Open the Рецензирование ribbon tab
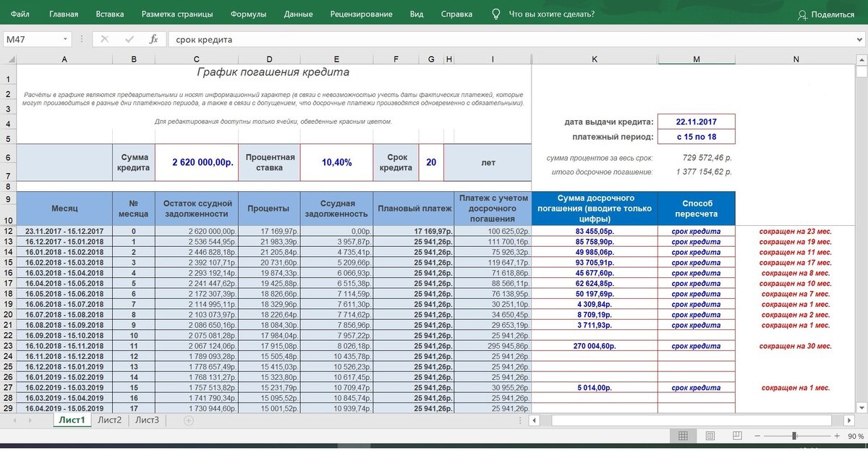This screenshot has width=868, height=456. 361,14
